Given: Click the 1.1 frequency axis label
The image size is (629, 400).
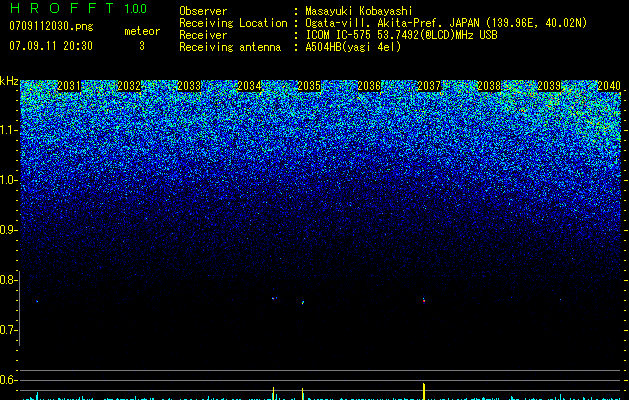Looking at the screenshot, I should click(8, 130).
